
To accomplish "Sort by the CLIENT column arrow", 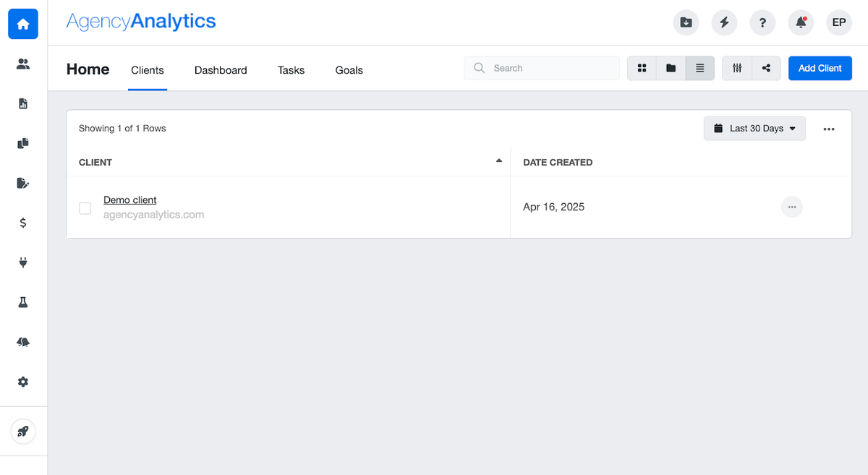I will coord(499,161).
